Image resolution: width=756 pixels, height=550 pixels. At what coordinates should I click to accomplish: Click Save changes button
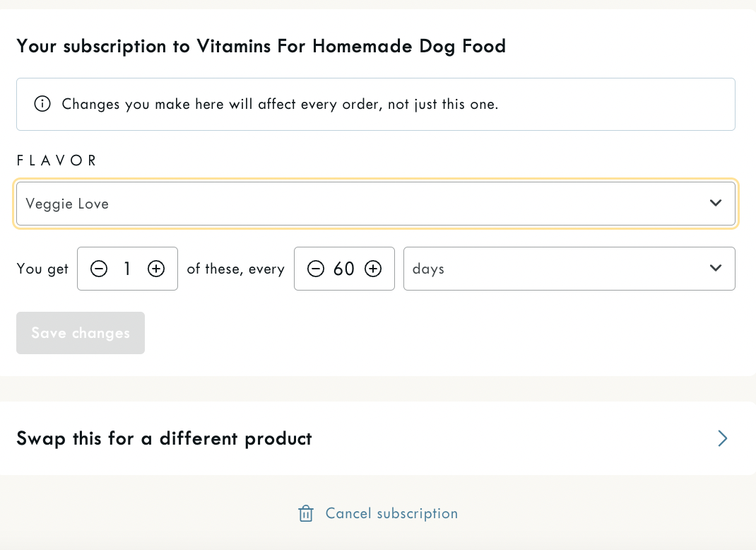(x=81, y=333)
